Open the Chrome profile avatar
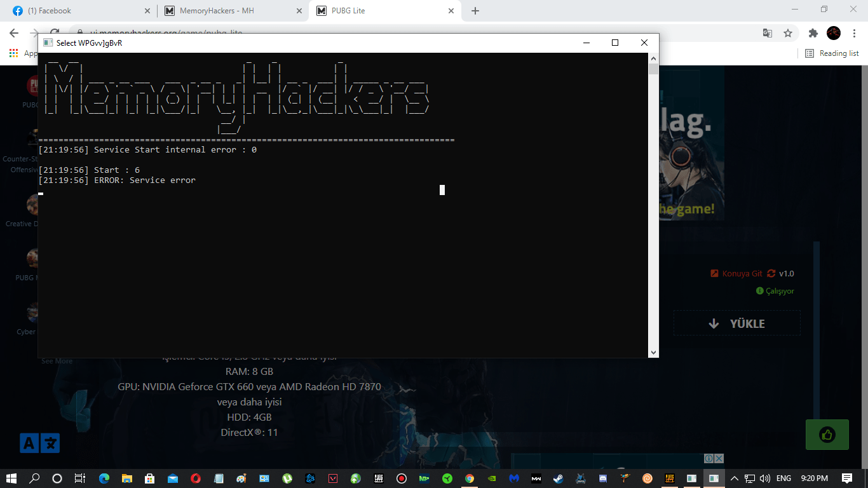The image size is (868, 488). pyautogui.click(x=834, y=33)
